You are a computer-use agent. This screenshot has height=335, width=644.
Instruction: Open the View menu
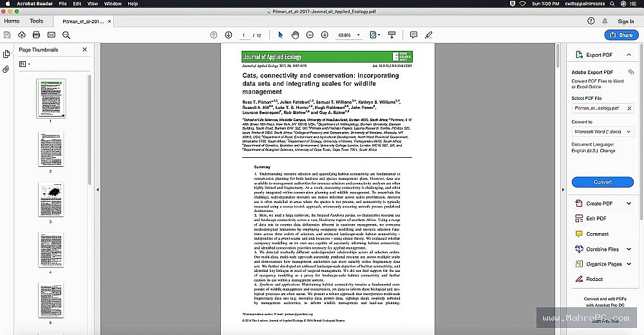[x=92, y=4]
